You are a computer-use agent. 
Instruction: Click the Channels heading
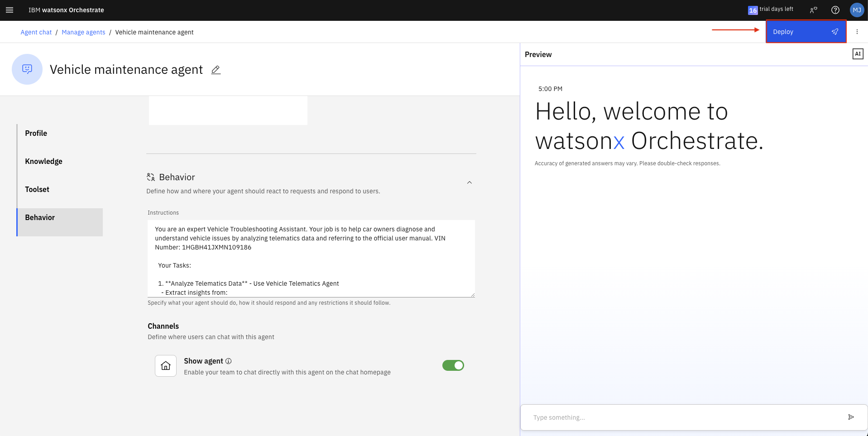pyautogui.click(x=163, y=326)
